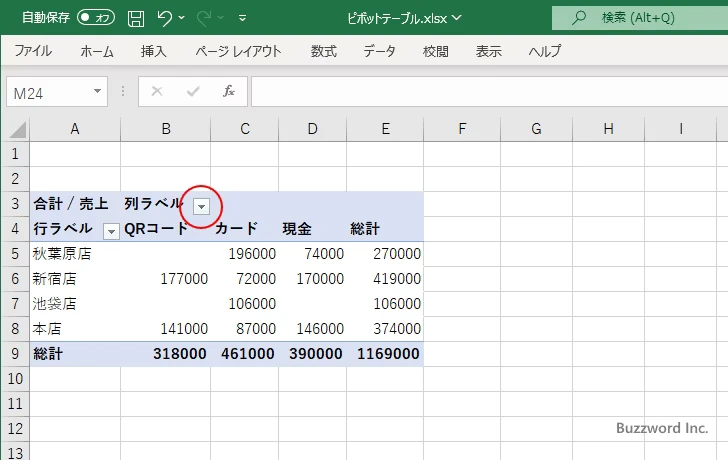This screenshot has height=460, width=728.
Task: Click the Insert Function fx icon
Action: [228, 91]
